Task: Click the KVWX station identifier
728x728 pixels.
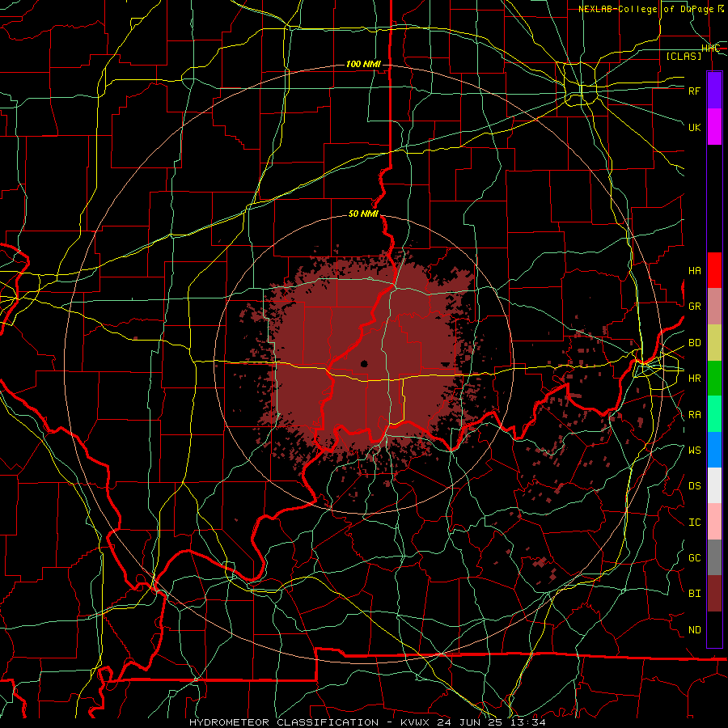Action: coord(416,722)
